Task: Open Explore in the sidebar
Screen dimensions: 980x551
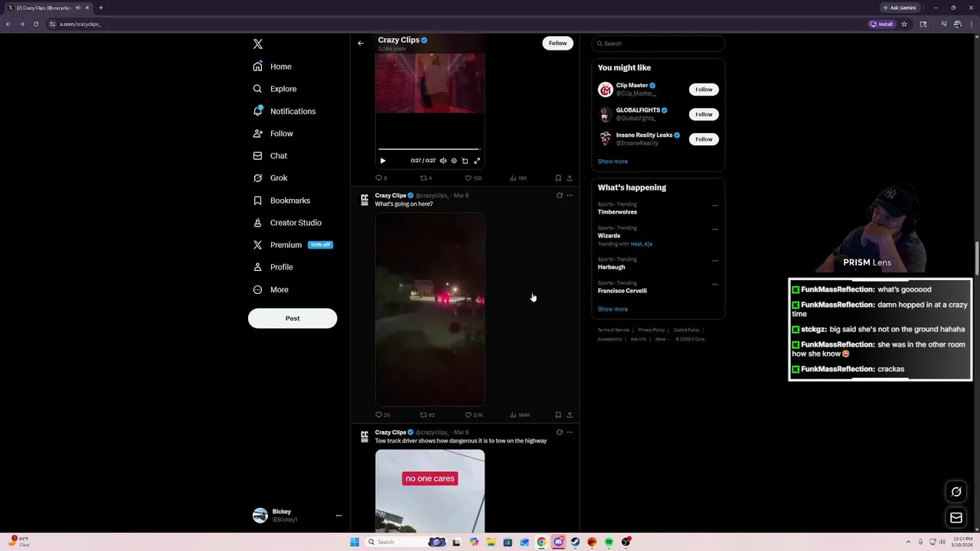Action: coord(275,89)
